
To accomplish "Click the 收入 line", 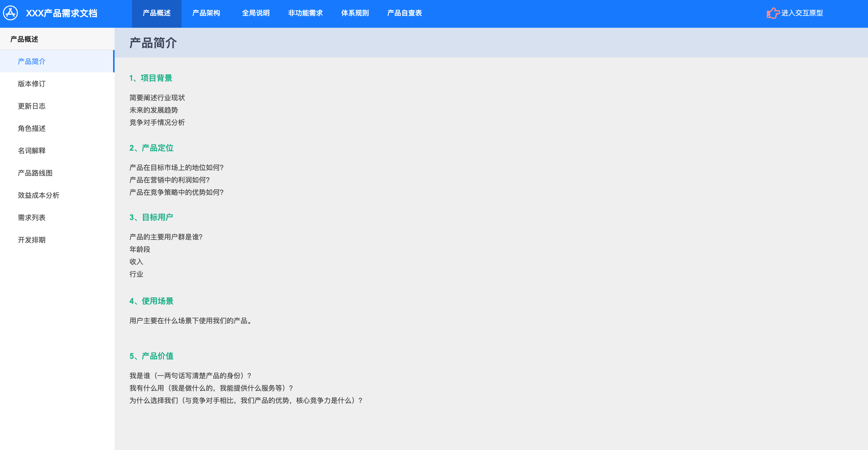I will click(136, 261).
